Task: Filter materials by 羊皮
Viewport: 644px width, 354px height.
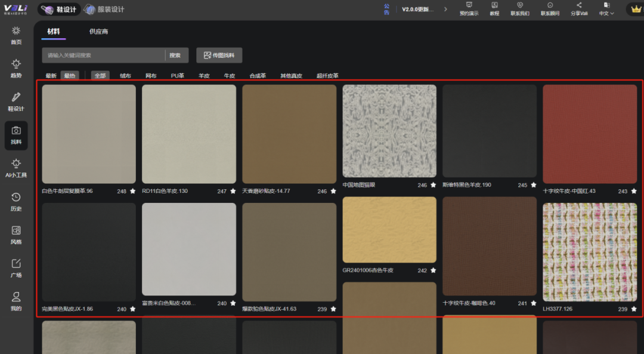Action: (204, 76)
